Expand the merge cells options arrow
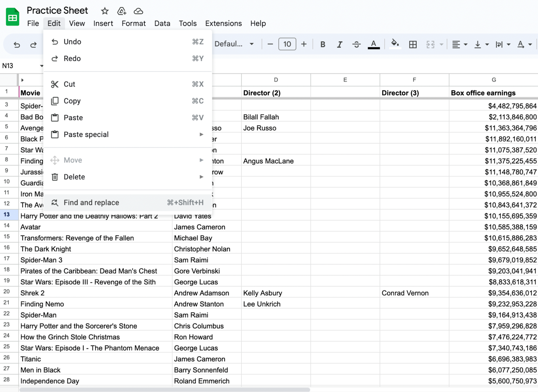Screen dimensions: 538x392 (x=442, y=44)
